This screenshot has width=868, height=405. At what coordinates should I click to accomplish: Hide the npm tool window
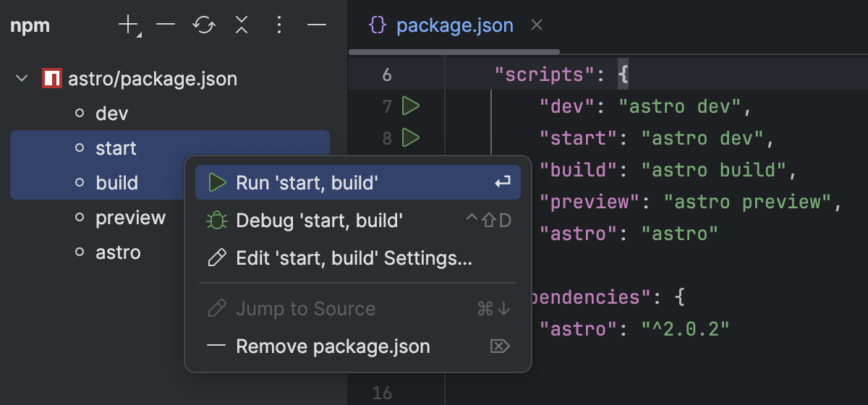(317, 25)
